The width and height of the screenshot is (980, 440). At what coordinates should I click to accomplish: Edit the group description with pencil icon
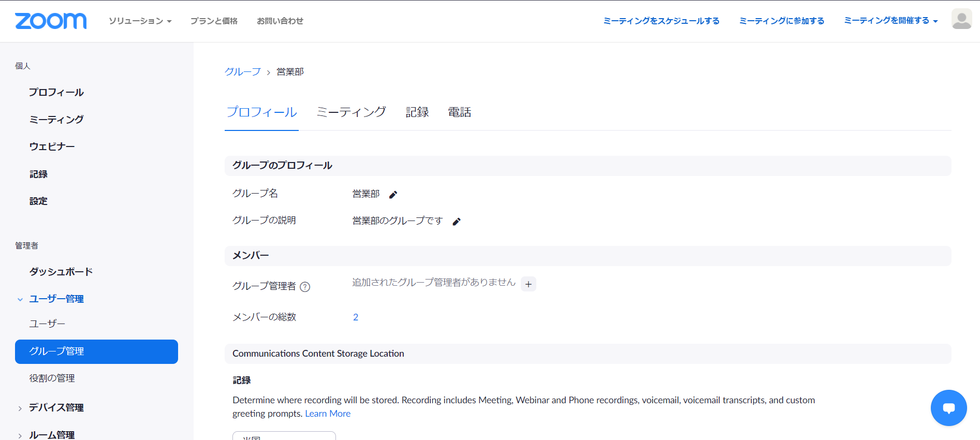point(457,222)
